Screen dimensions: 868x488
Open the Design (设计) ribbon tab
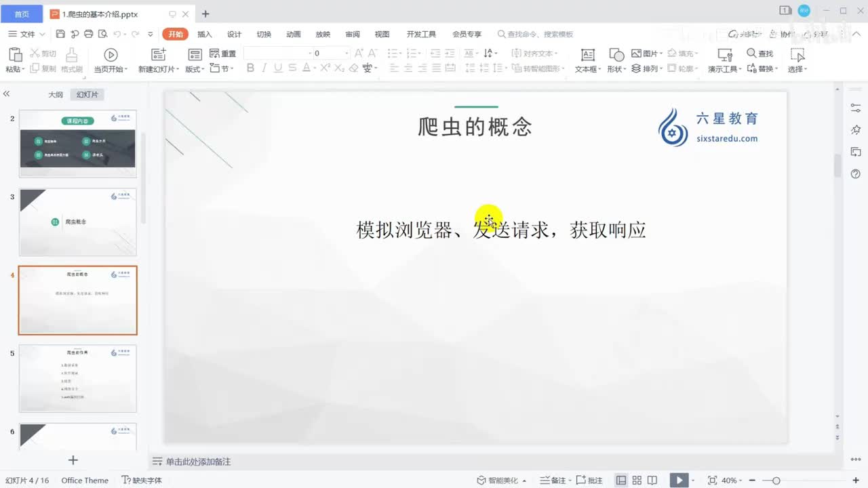click(x=234, y=34)
